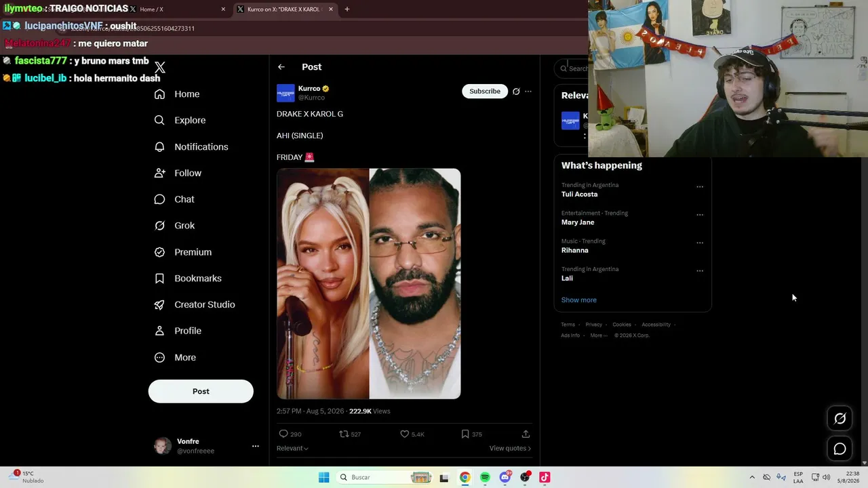Open the Terms footer link
Screen dimensions: 868x488
[x=568, y=325]
